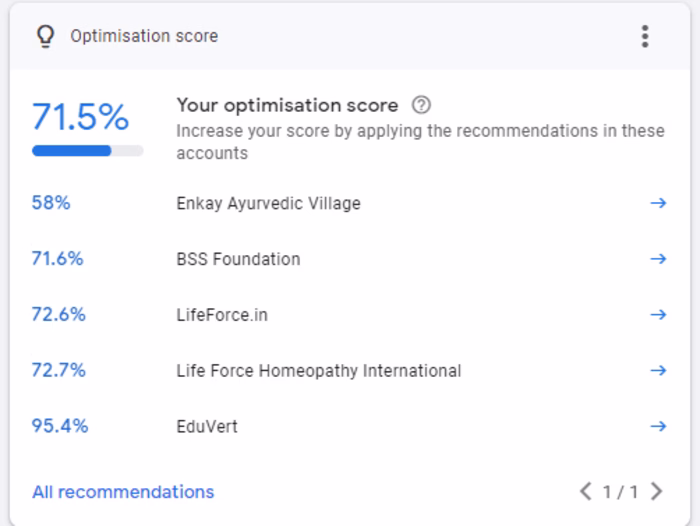Click the 95.4% score value
The width and height of the screenshot is (700, 526).
point(60,426)
